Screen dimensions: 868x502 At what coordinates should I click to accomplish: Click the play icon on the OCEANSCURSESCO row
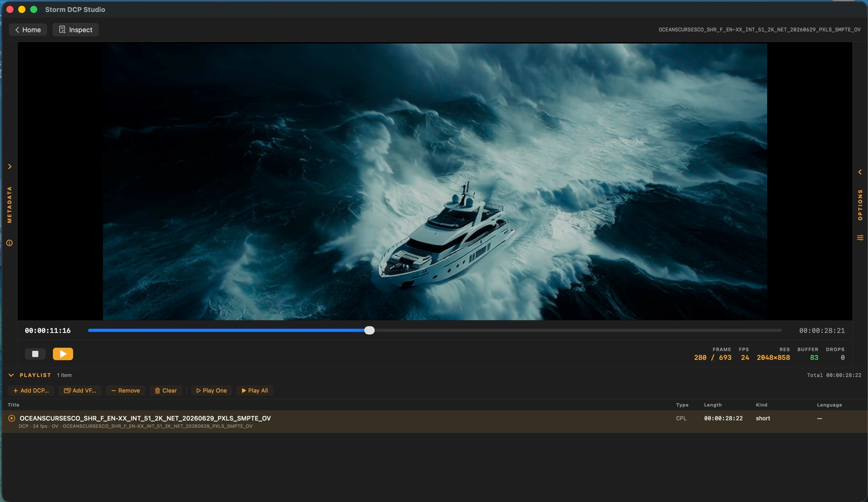pyautogui.click(x=12, y=418)
